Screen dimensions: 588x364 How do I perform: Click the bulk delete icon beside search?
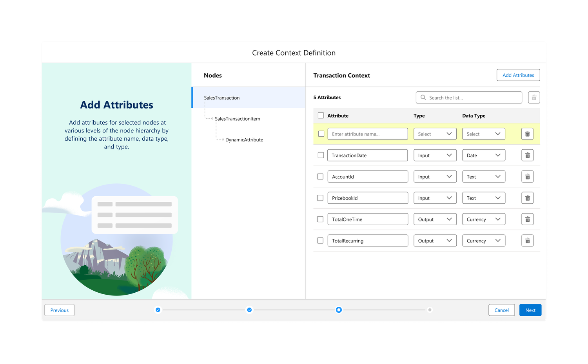click(534, 98)
